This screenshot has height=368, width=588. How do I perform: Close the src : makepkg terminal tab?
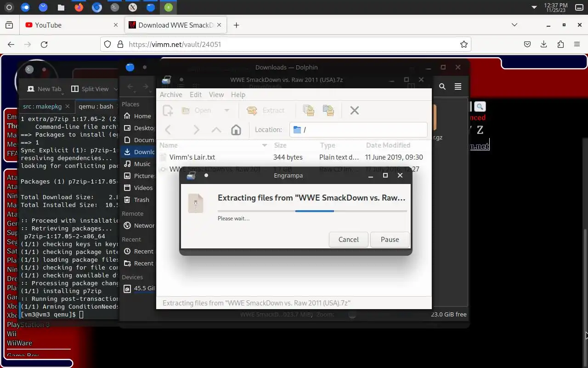pyautogui.click(x=68, y=106)
